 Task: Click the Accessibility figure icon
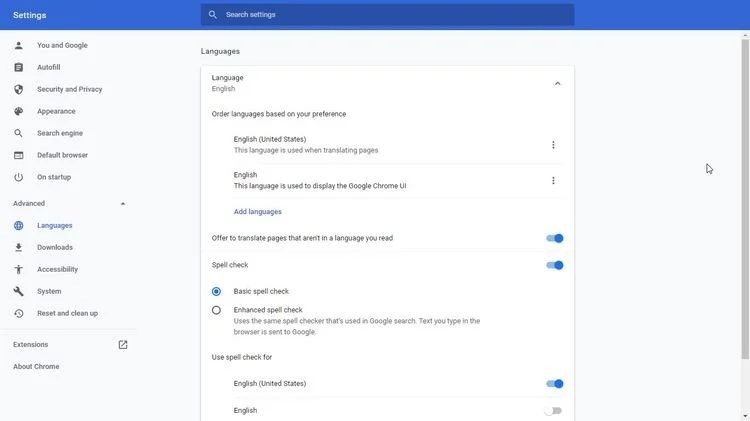click(18, 269)
